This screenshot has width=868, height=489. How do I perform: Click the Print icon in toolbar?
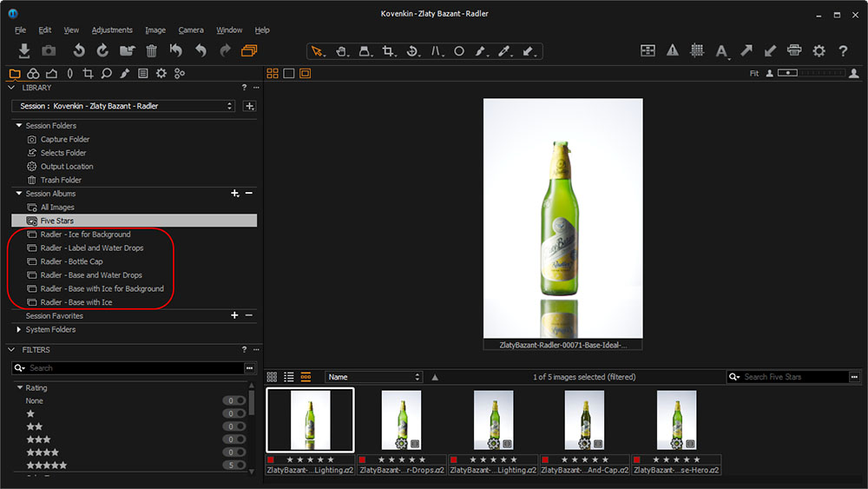tap(794, 51)
